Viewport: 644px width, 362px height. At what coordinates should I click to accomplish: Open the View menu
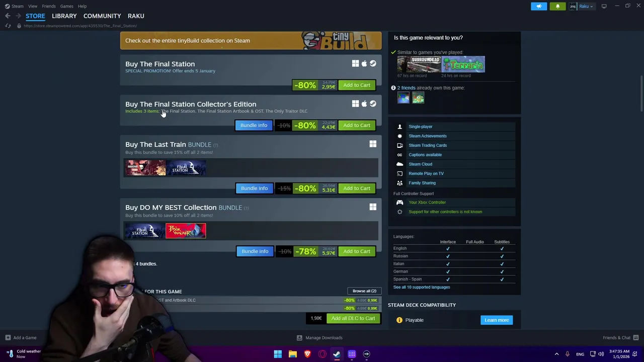click(x=33, y=6)
